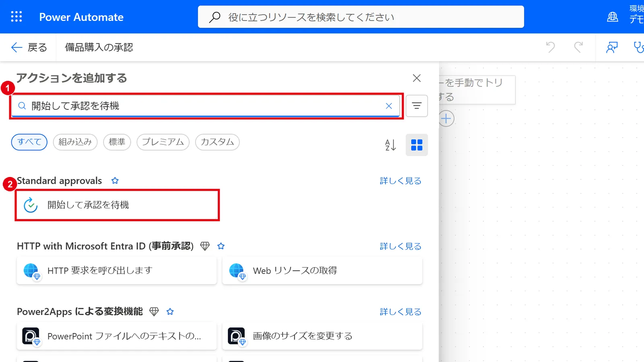Open the flow checker stethoscope icon
644x362 pixels.
coord(639,47)
